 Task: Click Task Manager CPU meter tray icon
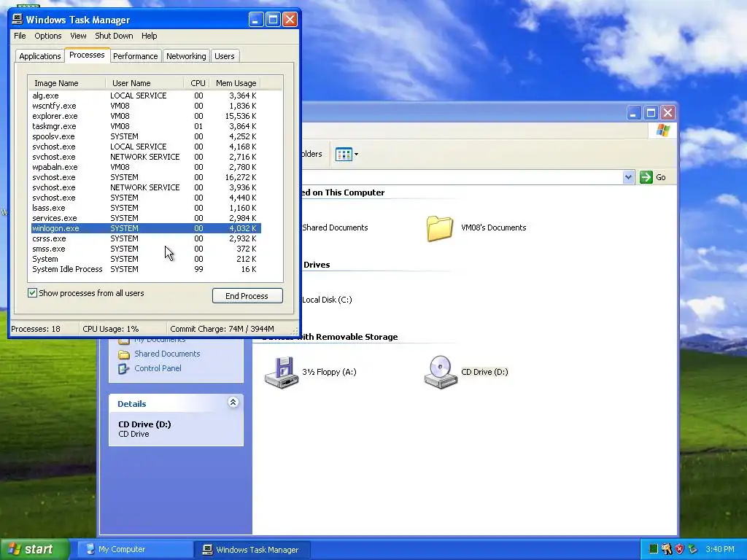point(654,549)
